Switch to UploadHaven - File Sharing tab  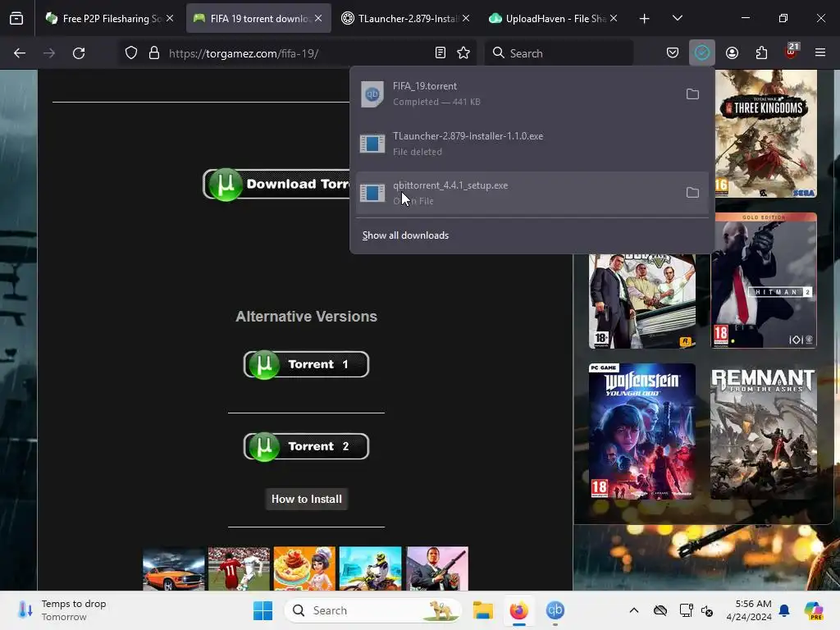(554, 19)
